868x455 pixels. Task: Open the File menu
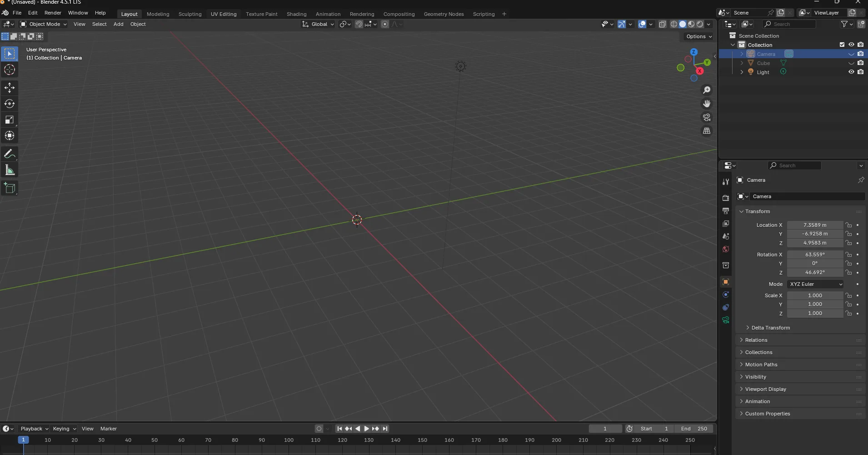(17, 13)
